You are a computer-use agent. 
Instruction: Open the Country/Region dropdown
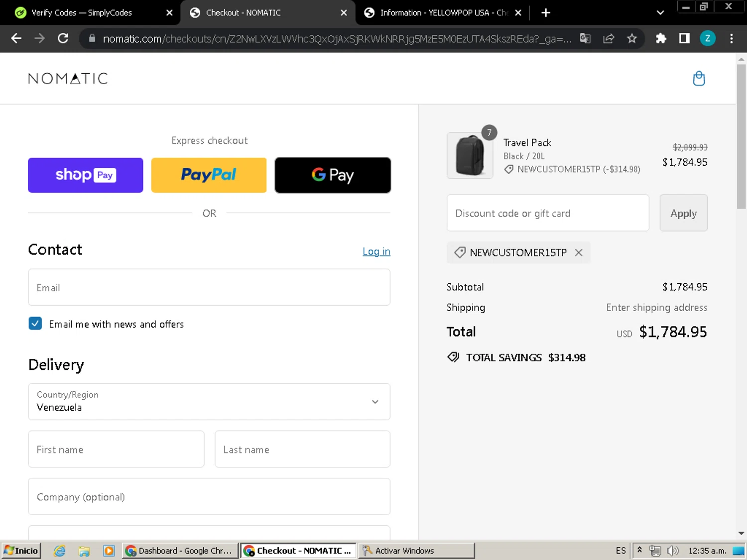tap(209, 402)
